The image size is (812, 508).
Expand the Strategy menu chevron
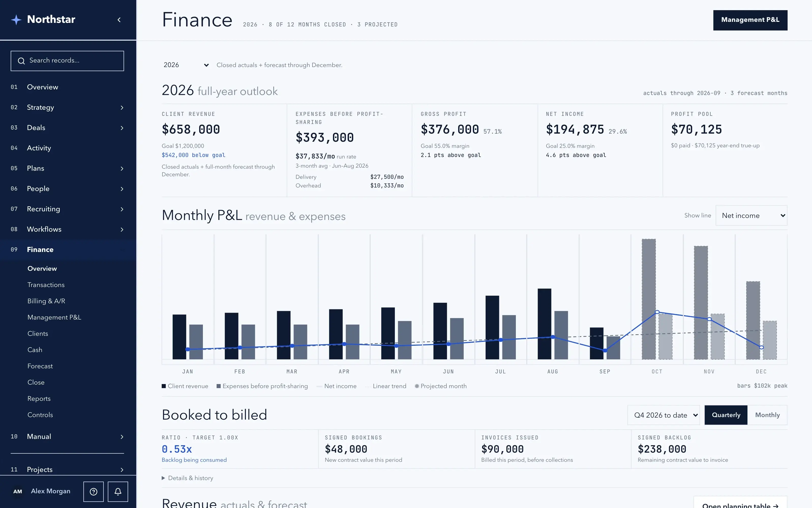click(122, 107)
